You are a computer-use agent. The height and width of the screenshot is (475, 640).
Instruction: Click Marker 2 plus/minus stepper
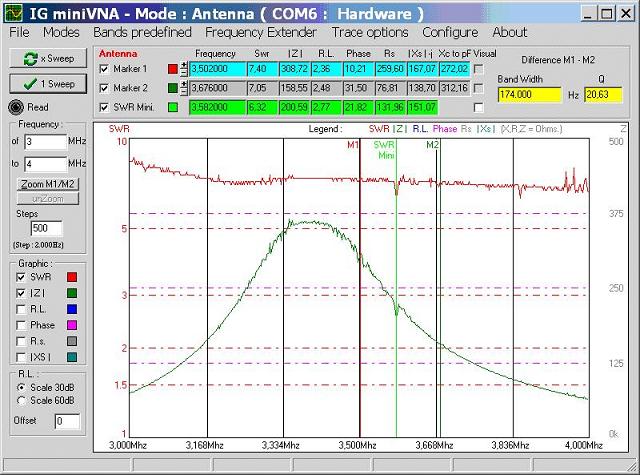[x=184, y=87]
